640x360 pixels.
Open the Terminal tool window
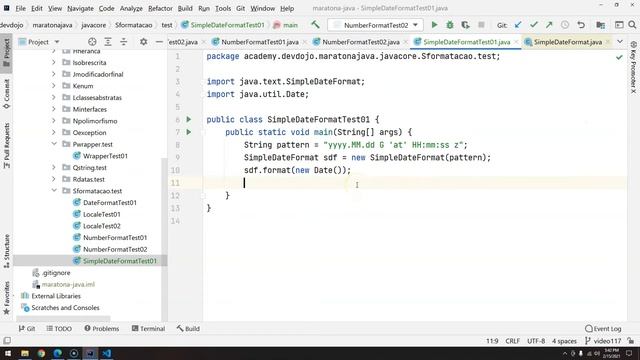click(149, 329)
